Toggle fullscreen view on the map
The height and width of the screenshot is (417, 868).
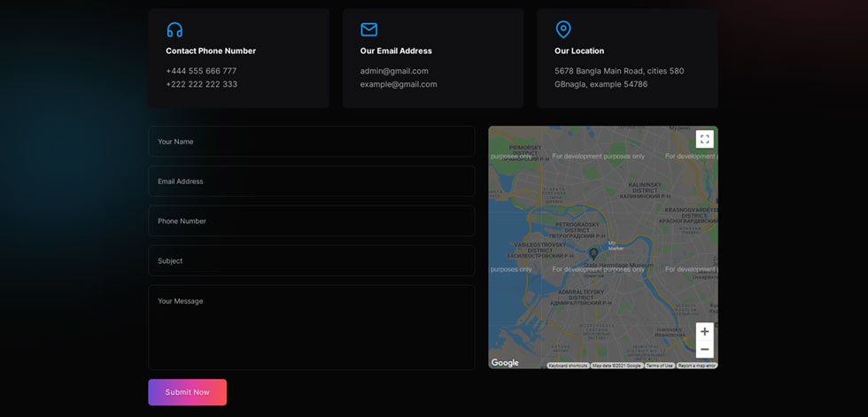[704, 139]
